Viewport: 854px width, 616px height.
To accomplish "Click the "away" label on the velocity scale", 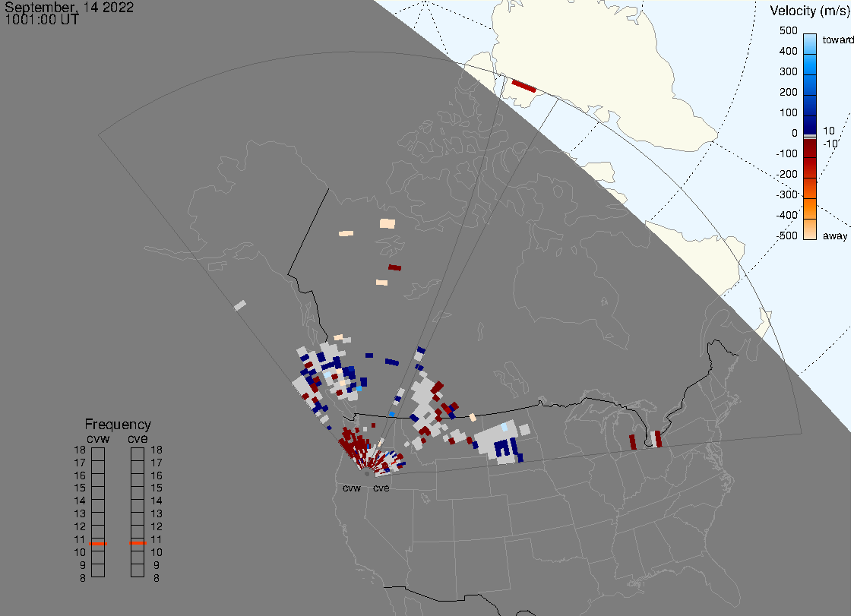I will click(835, 235).
